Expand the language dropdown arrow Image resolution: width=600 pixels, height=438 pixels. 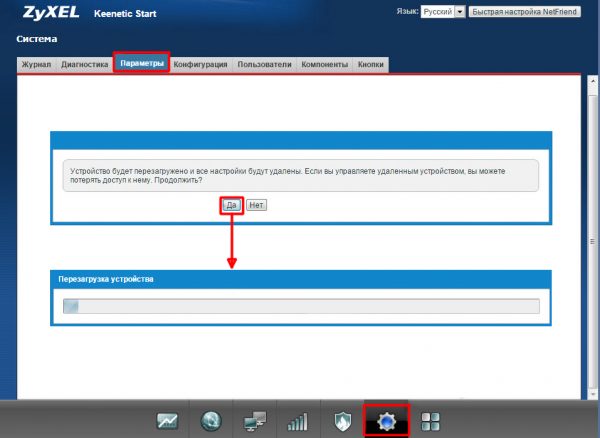click(460, 12)
